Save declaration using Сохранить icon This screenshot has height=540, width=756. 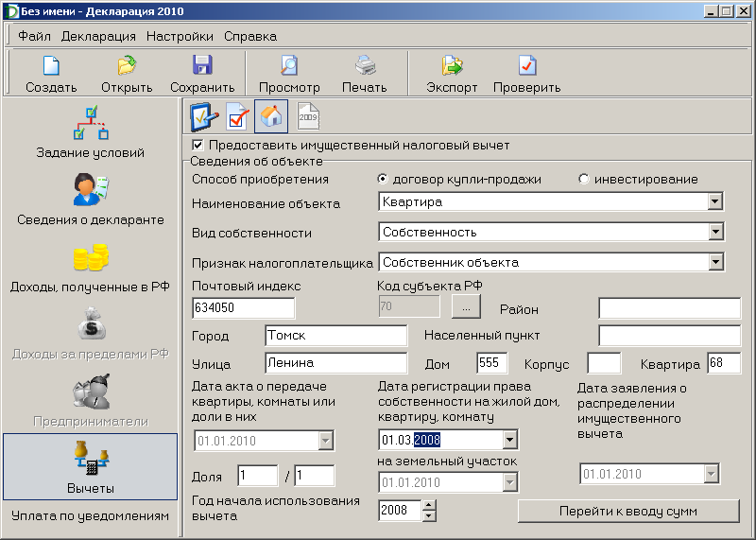(202, 65)
